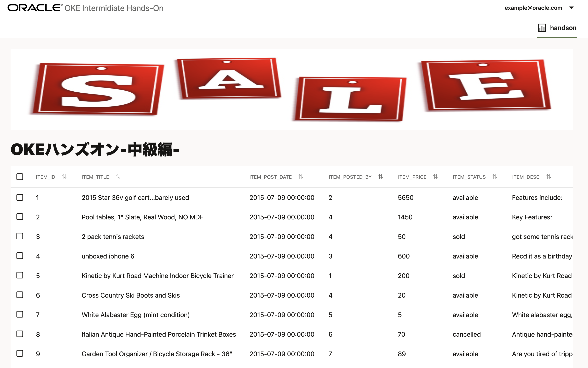Viewport: 588px width, 368px height.
Task: Click the SALE banner image
Action: pos(292,89)
